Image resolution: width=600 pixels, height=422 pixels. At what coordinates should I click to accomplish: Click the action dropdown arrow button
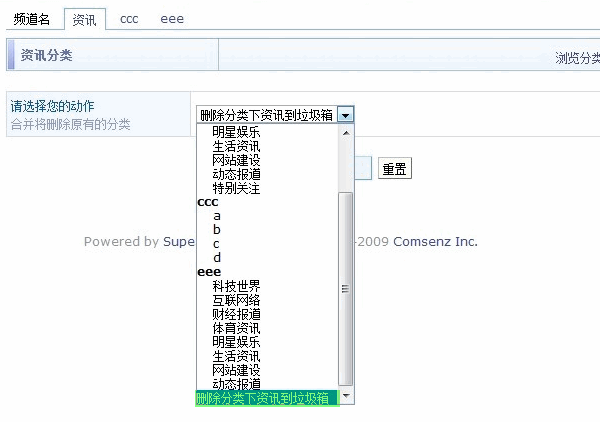coord(345,115)
